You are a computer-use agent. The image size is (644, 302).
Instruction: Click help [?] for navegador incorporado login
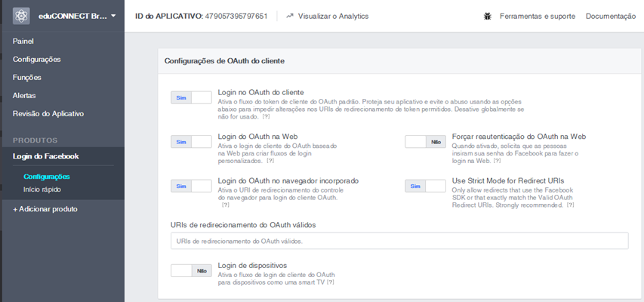click(x=226, y=205)
